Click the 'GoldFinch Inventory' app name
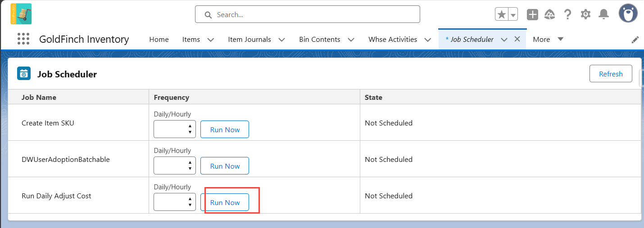The image size is (644, 228). coord(84,39)
